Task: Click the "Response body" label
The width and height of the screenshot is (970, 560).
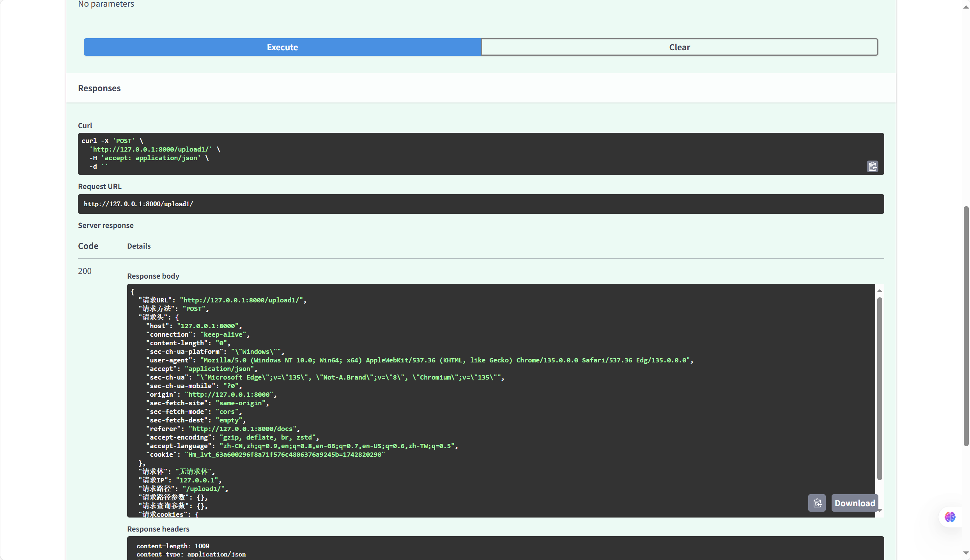Action: click(x=153, y=276)
